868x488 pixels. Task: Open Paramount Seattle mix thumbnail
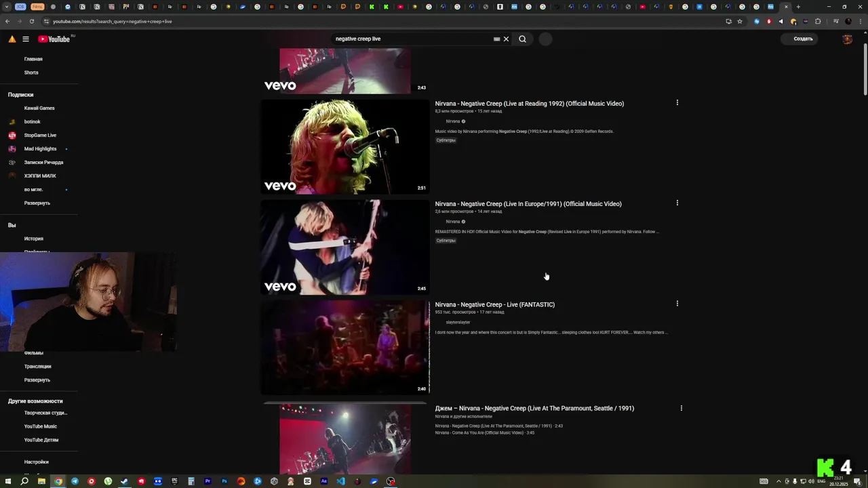pyautogui.click(x=345, y=439)
